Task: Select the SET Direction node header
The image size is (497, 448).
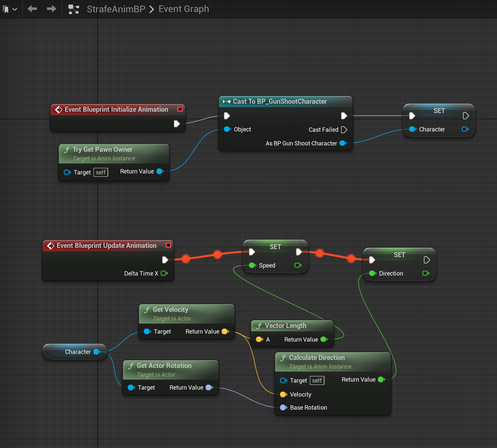Action: click(399, 255)
